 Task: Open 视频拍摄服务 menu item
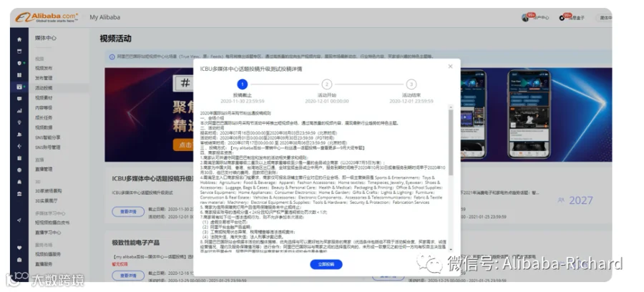(48, 254)
